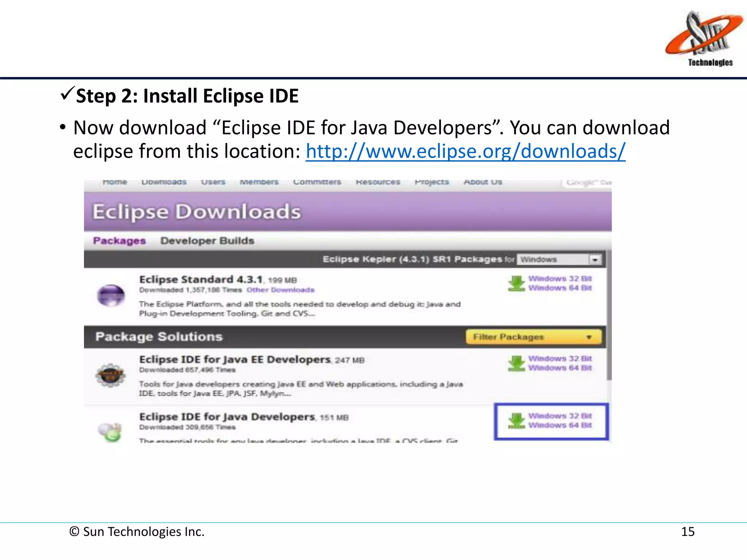Click the 'Downloaded 309,656 Times' text
The image size is (747, 560).
tap(187, 427)
